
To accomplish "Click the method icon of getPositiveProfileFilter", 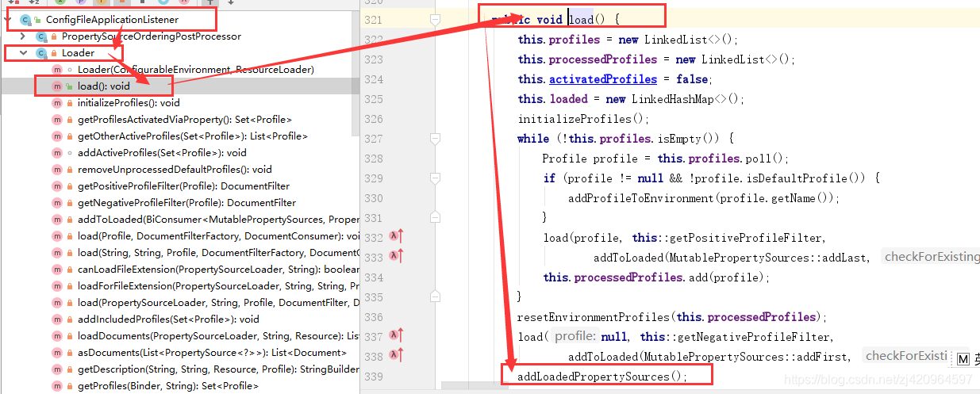I will [x=57, y=186].
